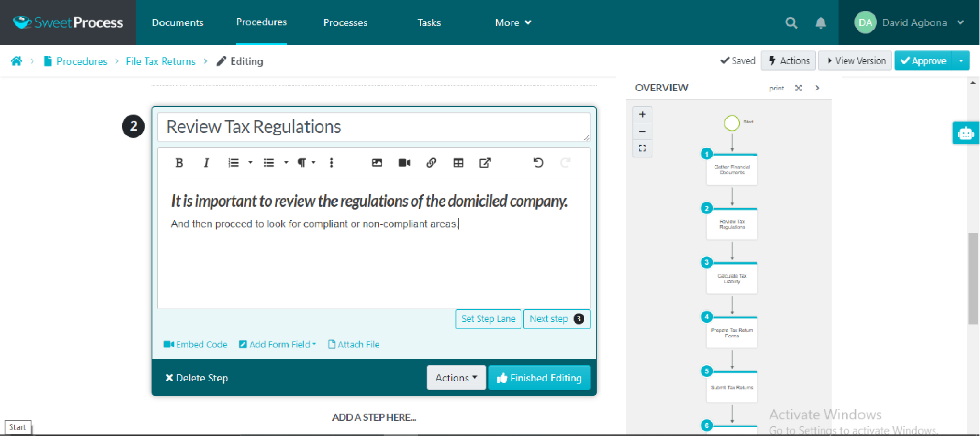This screenshot has height=437, width=980.
Task: Open the Processes tab
Action: click(x=345, y=22)
